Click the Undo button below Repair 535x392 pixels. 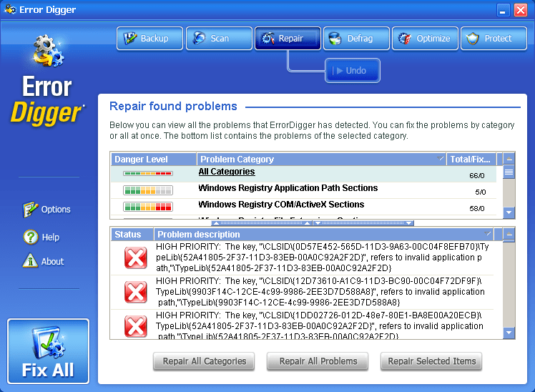point(352,71)
